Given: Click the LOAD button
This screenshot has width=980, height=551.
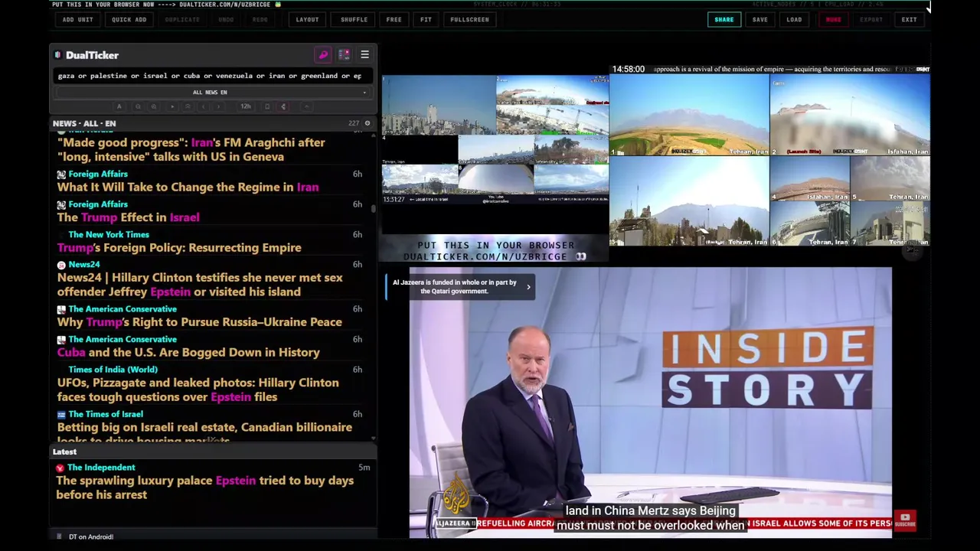Looking at the screenshot, I should 794,19.
